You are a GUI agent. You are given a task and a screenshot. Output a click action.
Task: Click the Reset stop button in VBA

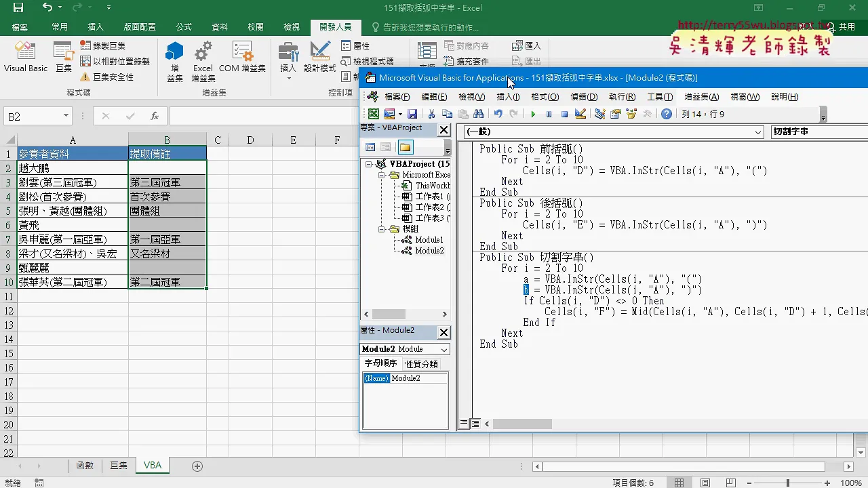564,114
